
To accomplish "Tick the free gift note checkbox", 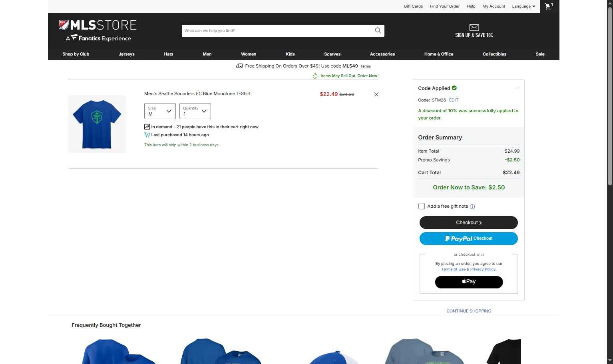I will pos(422,206).
